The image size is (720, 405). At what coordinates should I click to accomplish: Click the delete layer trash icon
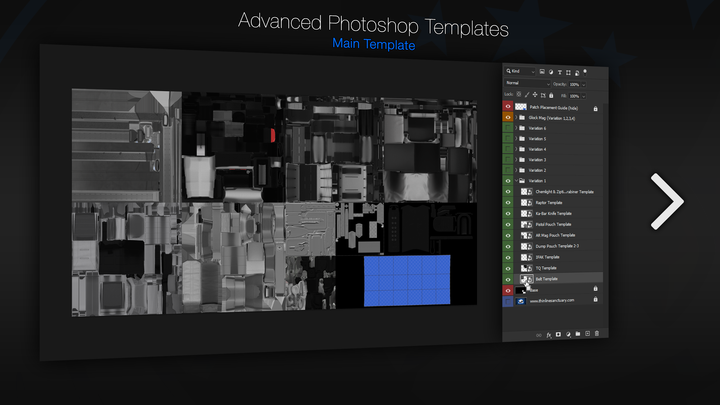click(598, 333)
